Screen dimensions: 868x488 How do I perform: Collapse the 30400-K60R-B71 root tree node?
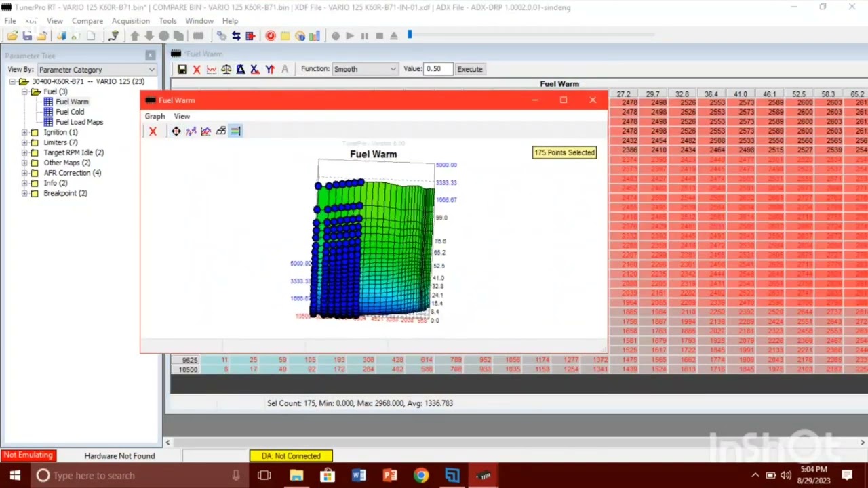tap(14, 82)
